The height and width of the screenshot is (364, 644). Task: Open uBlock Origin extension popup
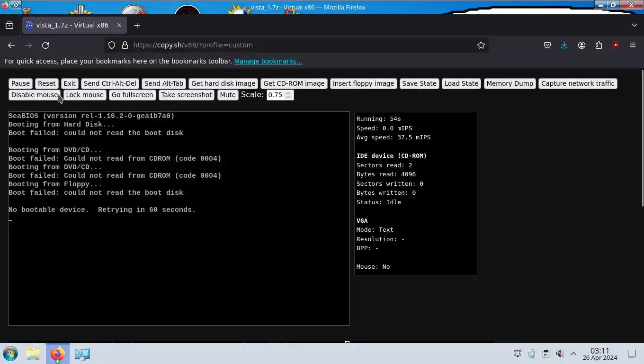(x=616, y=45)
